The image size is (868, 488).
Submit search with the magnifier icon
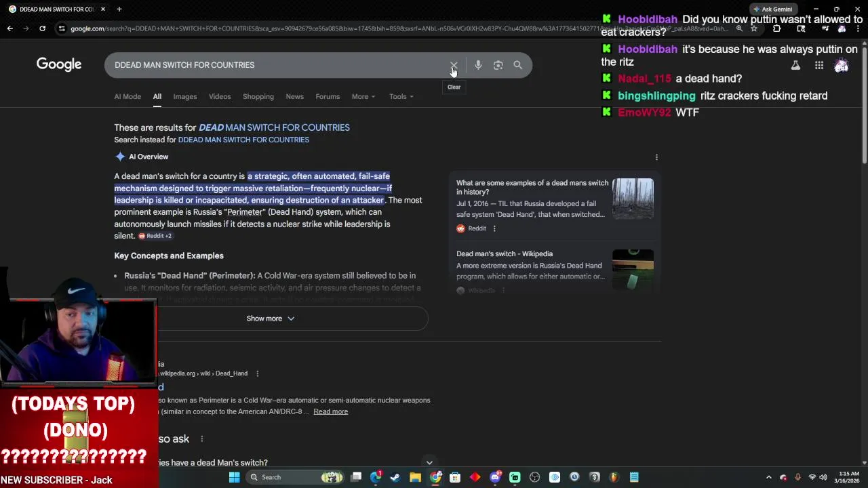tap(518, 65)
